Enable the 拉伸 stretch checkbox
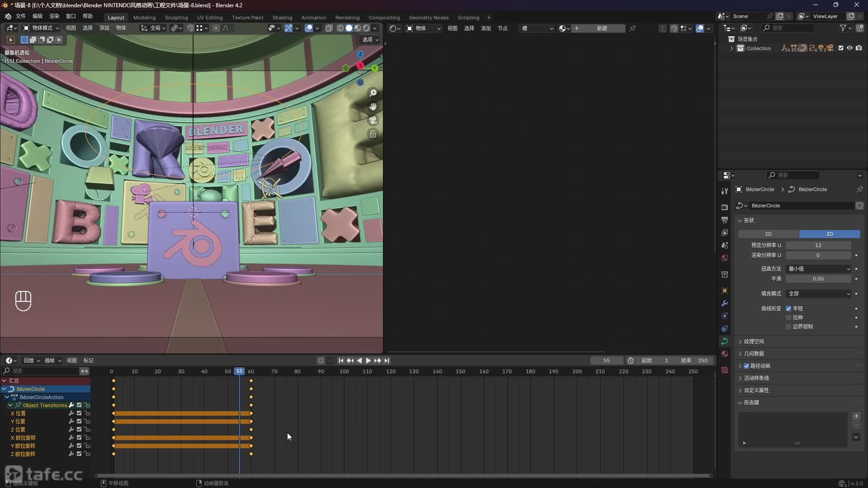This screenshot has width=868, height=488. point(788,318)
